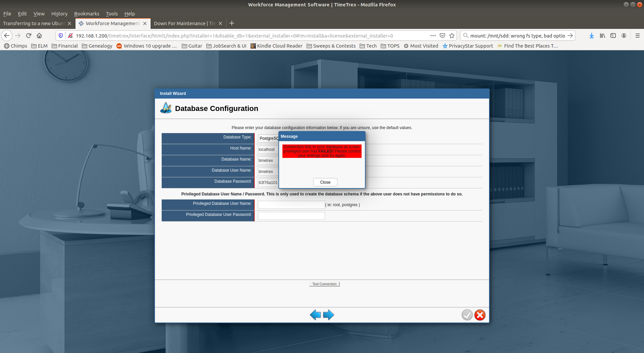644x353 pixels.
Task: Click the Database User Name field
Action: tap(268, 172)
